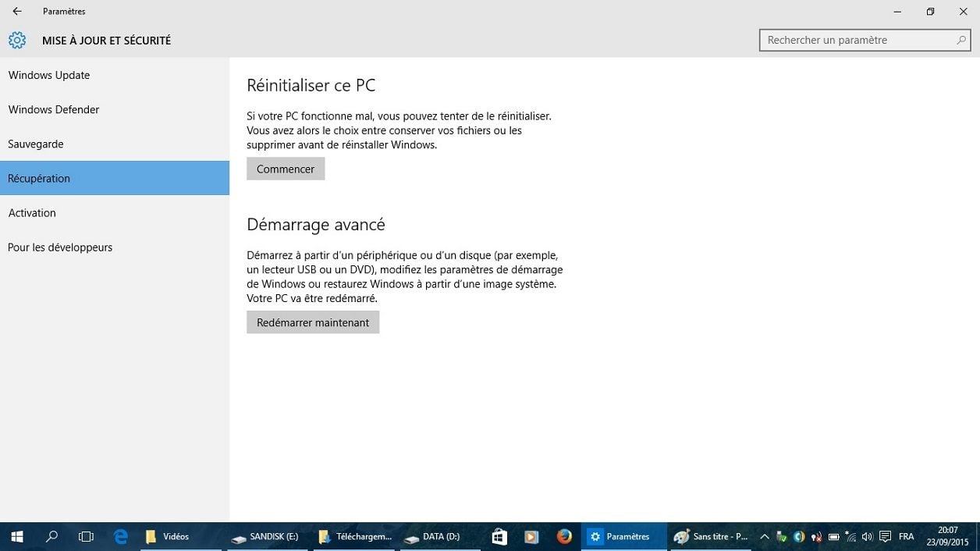Open the Action Center notification icon
This screenshot has height=551, width=980.
click(885, 536)
